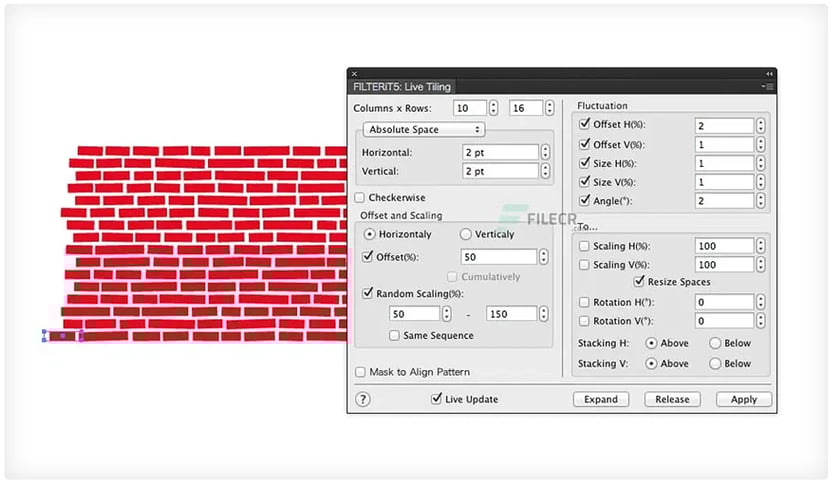
Task: Click the Angle fluctuation stepper
Action: pyautogui.click(x=760, y=201)
